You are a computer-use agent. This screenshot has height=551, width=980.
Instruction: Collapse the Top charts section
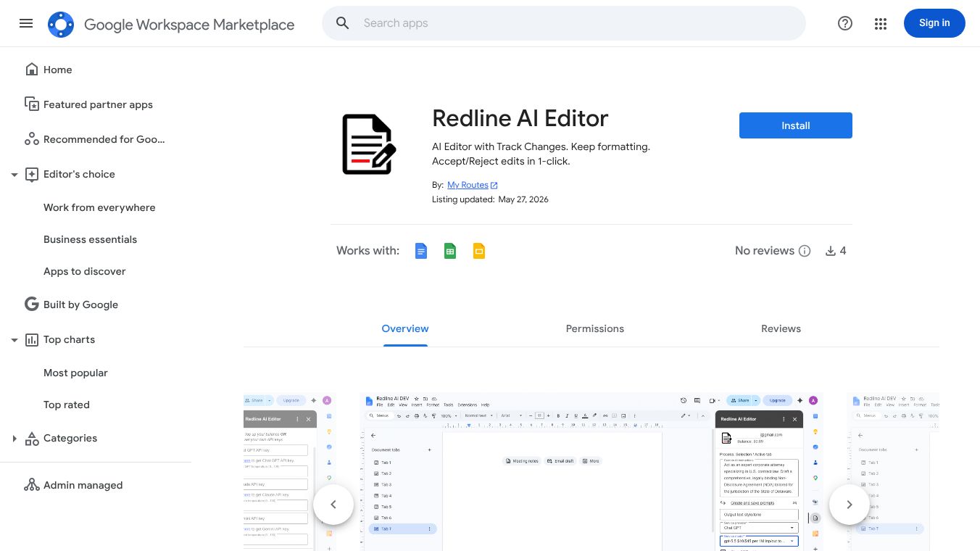coord(14,340)
